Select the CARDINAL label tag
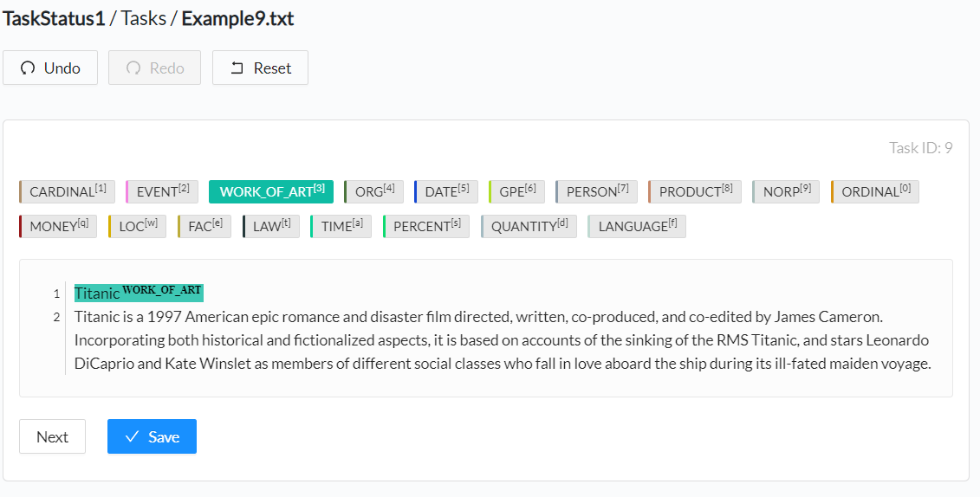 (67, 191)
